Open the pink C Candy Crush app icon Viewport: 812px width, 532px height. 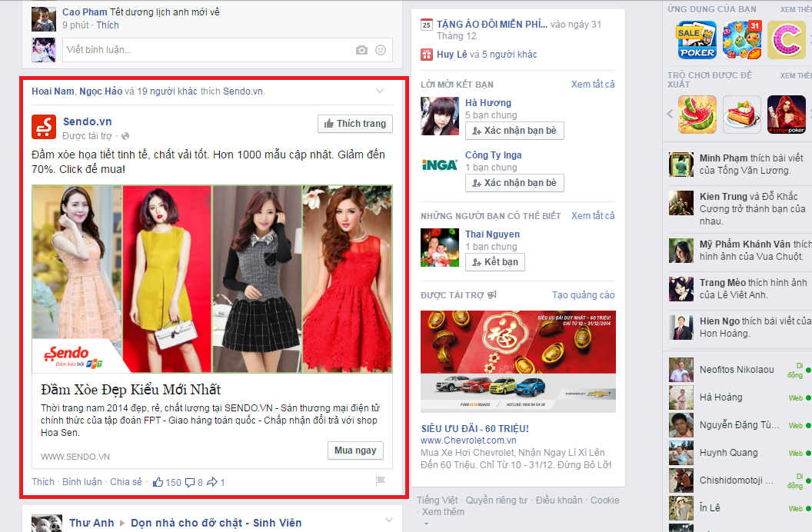point(786,38)
